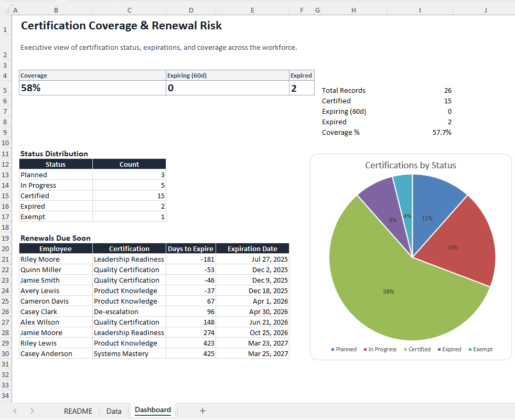
Task: Click the Expired legend marker
Action: (440, 349)
